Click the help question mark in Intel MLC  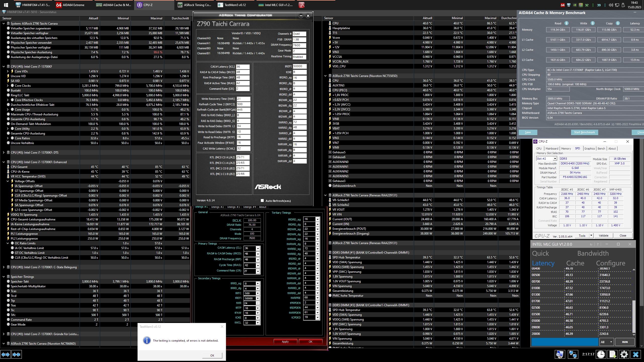[x=598, y=244]
